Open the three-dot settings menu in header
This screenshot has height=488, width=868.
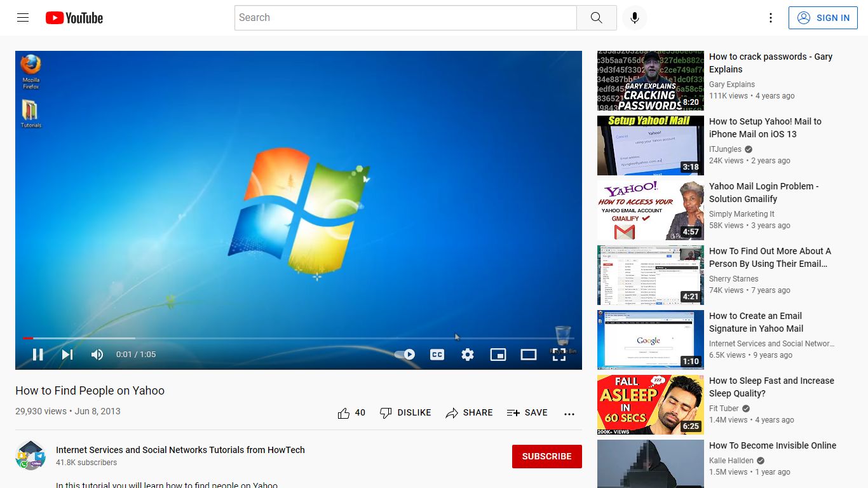[771, 18]
